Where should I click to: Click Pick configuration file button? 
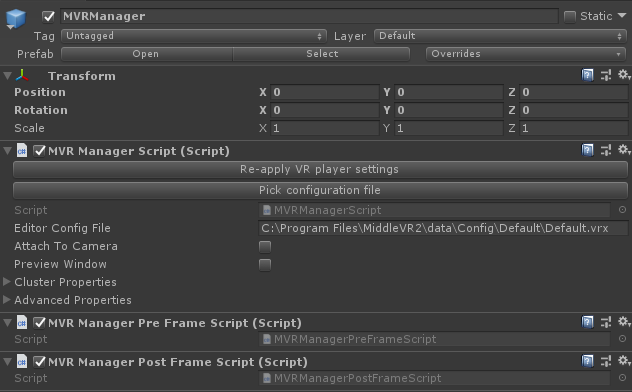coord(320,190)
